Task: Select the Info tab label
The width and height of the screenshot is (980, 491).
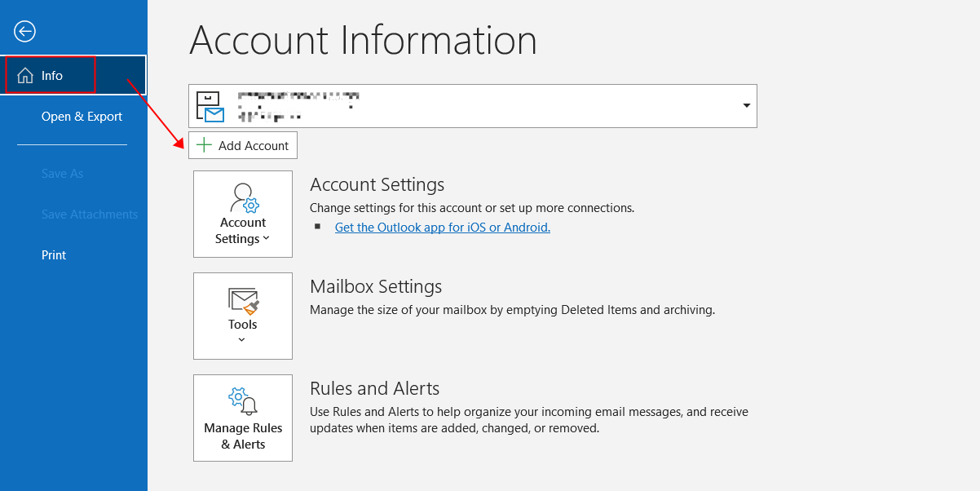Action: [52, 76]
